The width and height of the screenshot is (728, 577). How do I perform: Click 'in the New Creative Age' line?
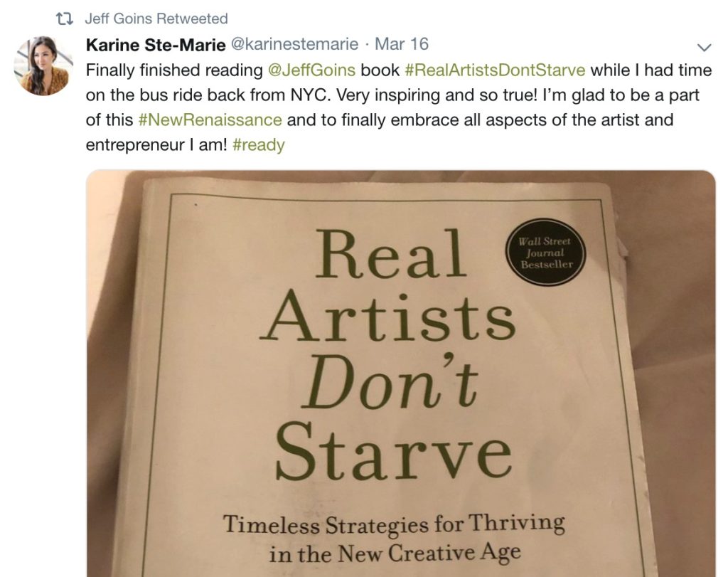click(395, 554)
